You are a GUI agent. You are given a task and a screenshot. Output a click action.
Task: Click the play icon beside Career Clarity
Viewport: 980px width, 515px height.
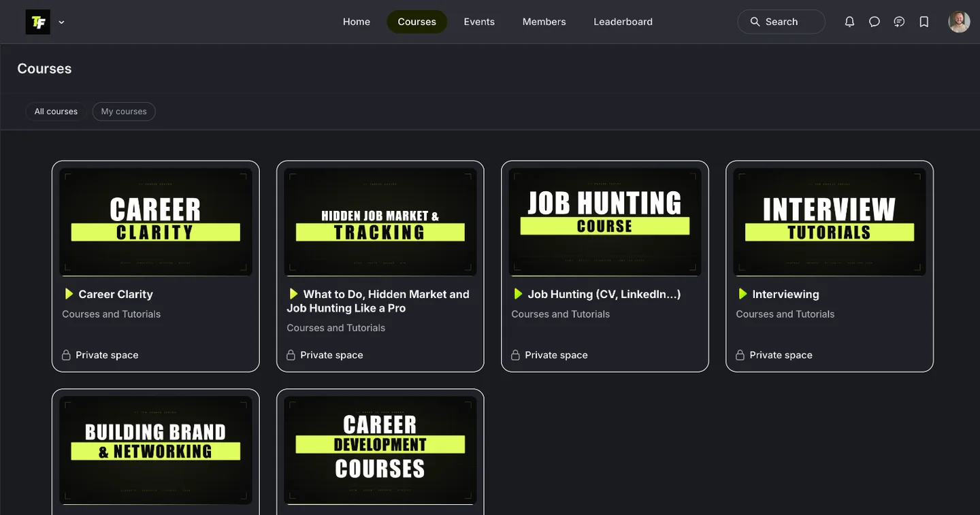[x=69, y=294]
